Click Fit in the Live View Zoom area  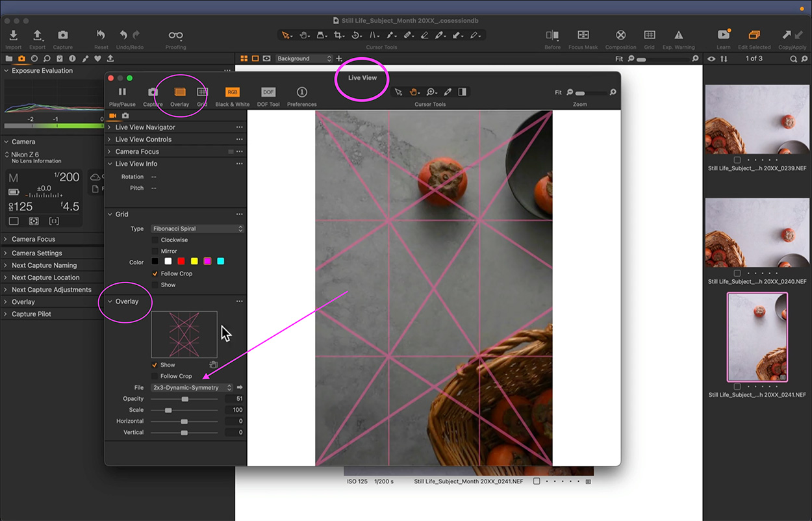pos(558,93)
